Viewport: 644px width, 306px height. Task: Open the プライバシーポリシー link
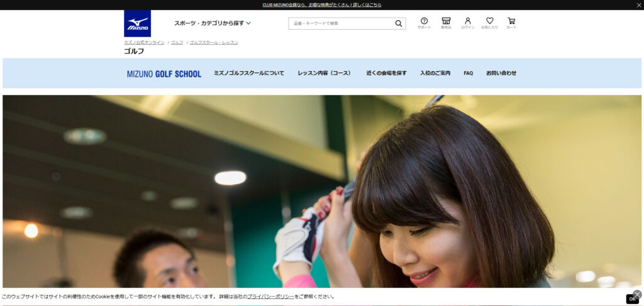(x=270, y=297)
